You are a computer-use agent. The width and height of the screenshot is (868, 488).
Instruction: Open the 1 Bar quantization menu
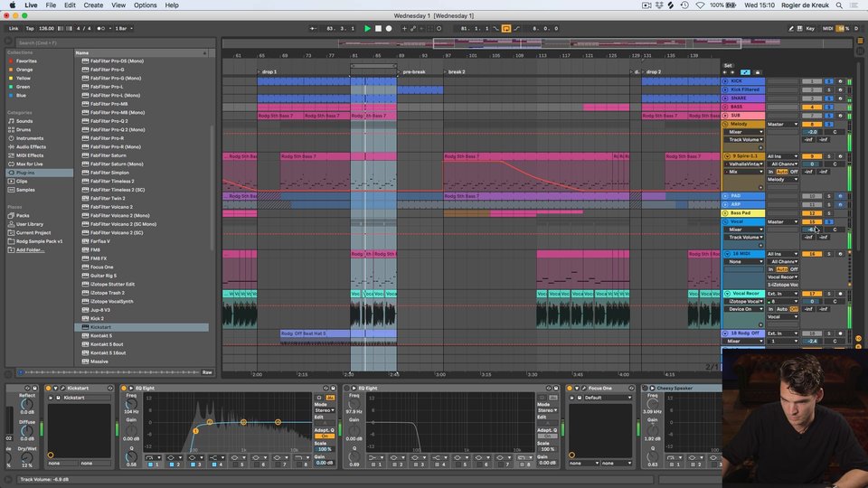pyautogui.click(x=123, y=28)
